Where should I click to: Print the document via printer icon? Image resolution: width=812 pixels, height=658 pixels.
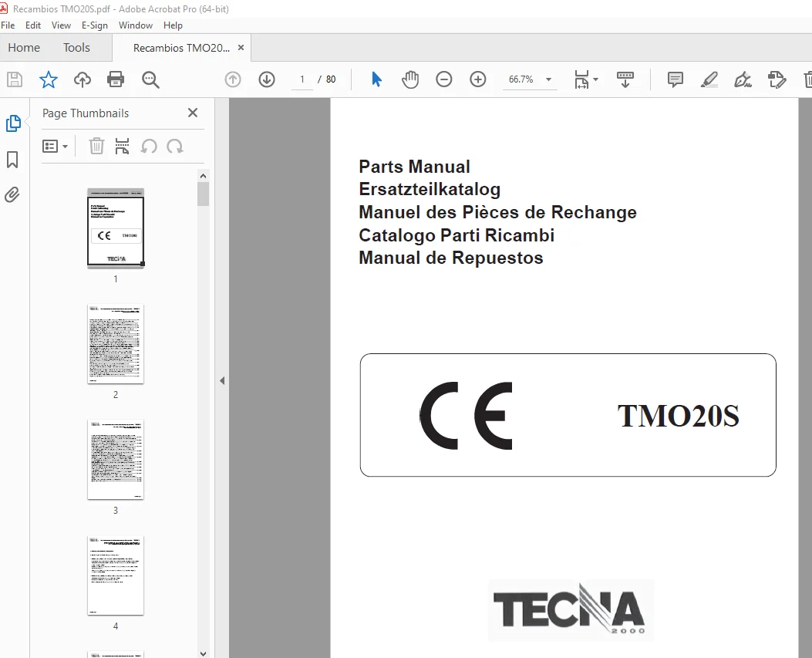click(x=116, y=79)
